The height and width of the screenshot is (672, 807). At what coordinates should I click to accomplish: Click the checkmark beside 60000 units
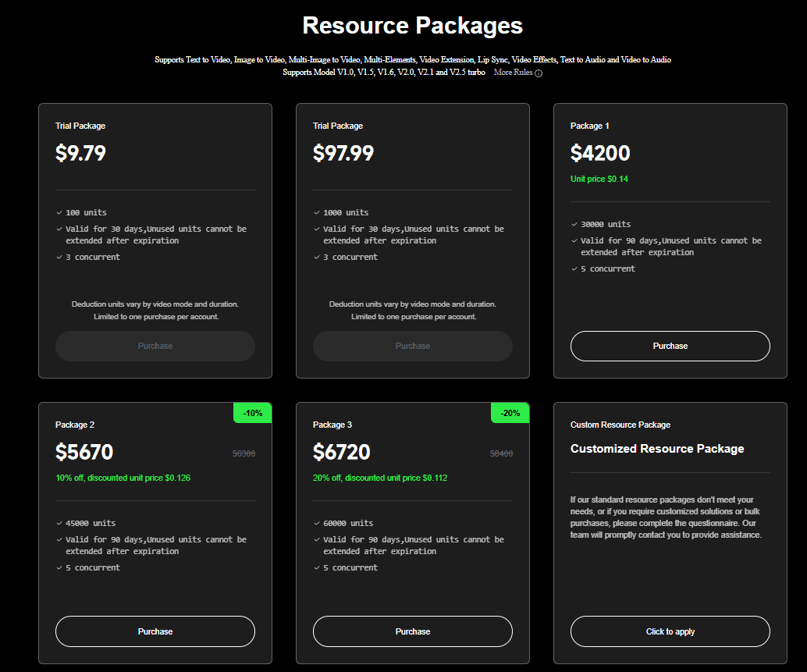317,523
